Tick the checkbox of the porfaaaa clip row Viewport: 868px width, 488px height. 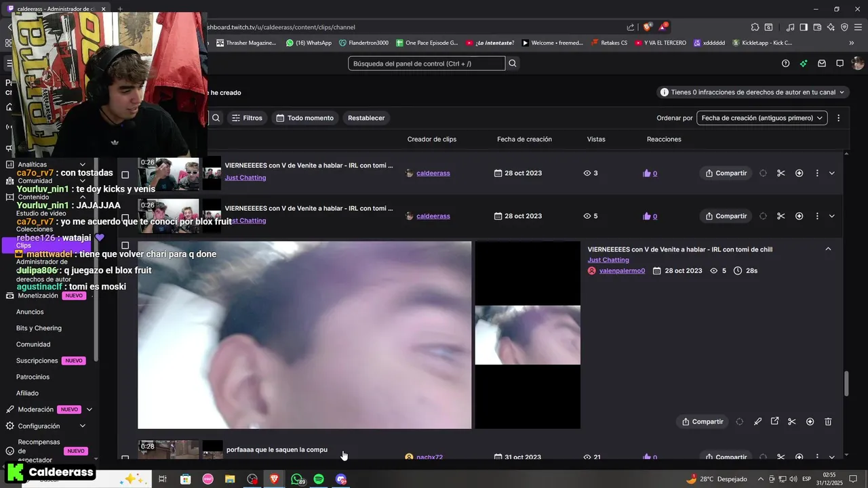click(125, 458)
